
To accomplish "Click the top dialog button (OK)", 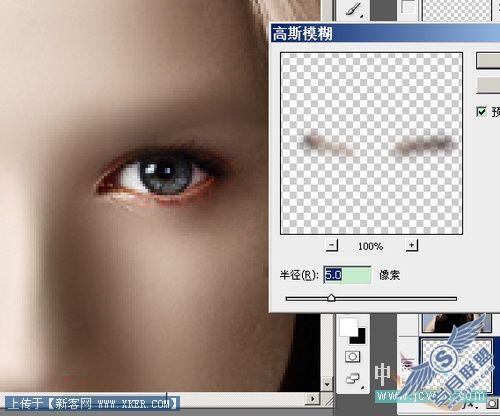I will (488, 61).
